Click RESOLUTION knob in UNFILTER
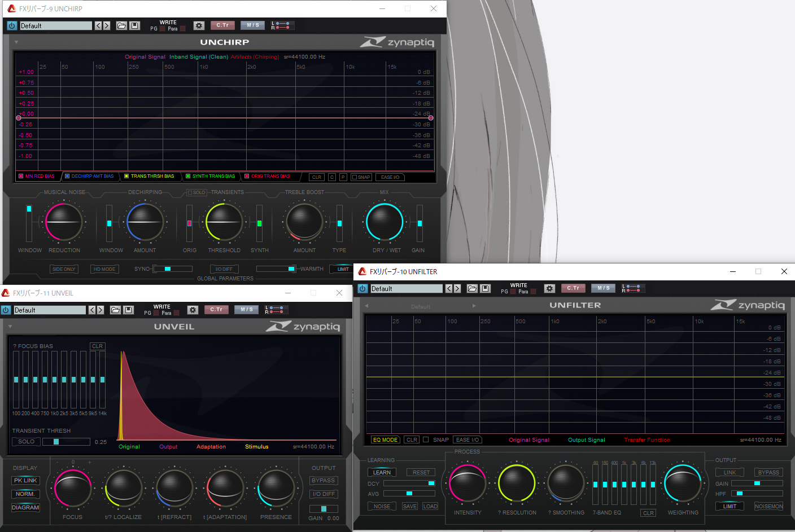 point(517,483)
